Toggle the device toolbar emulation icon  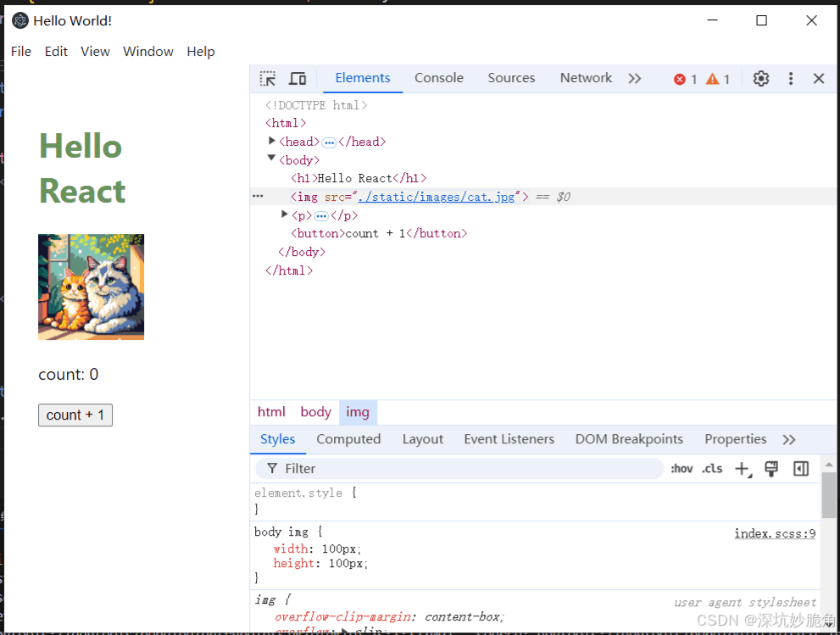[298, 79]
